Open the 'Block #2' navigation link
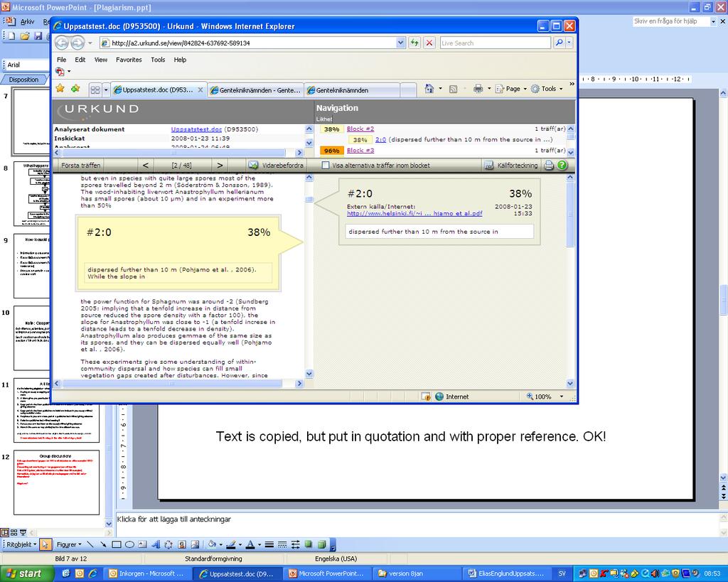The image size is (728, 582). [x=360, y=129]
